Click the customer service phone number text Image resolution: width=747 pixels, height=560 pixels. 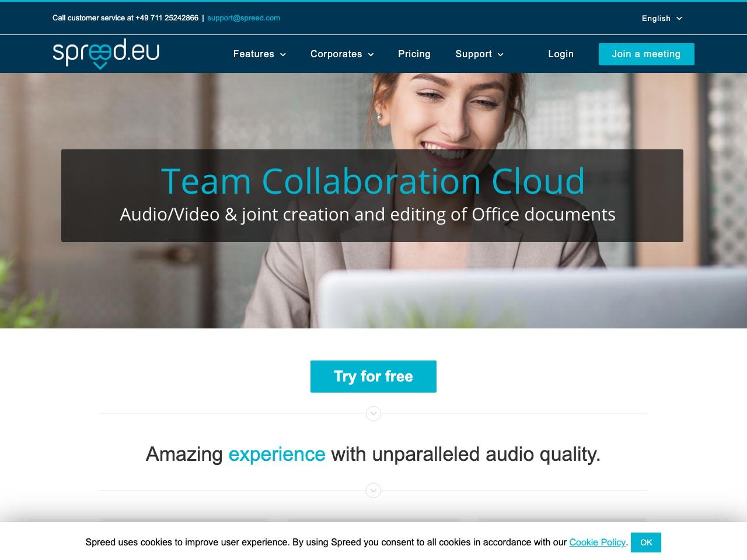pos(166,18)
